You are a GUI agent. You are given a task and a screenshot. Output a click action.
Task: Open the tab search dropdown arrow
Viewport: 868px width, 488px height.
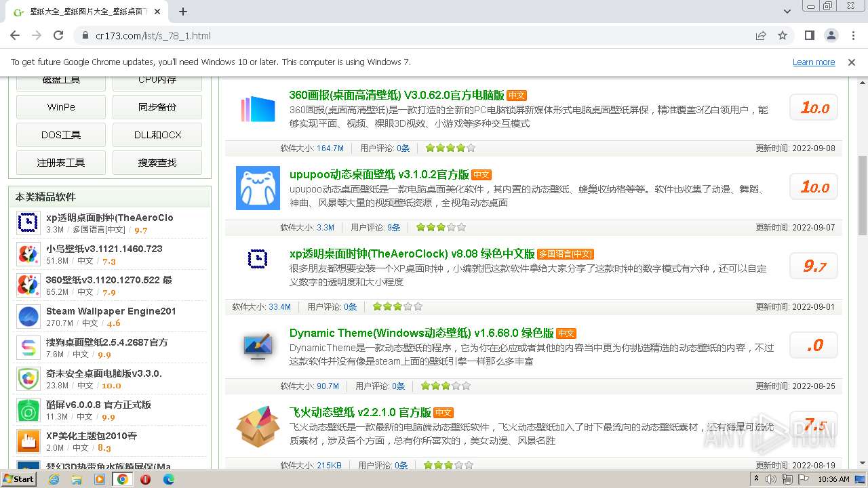(x=787, y=12)
